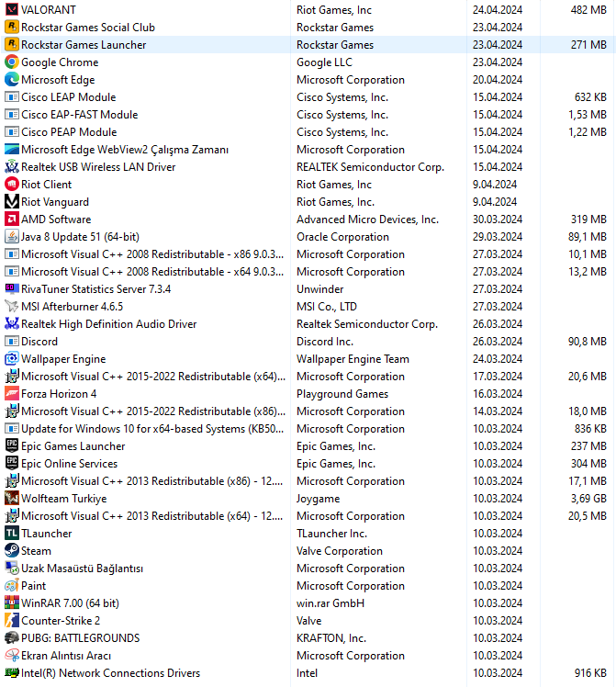
Task: Select "Microsoft Visual C++ 2008 Redistributable - x86" name
Action: point(152,254)
